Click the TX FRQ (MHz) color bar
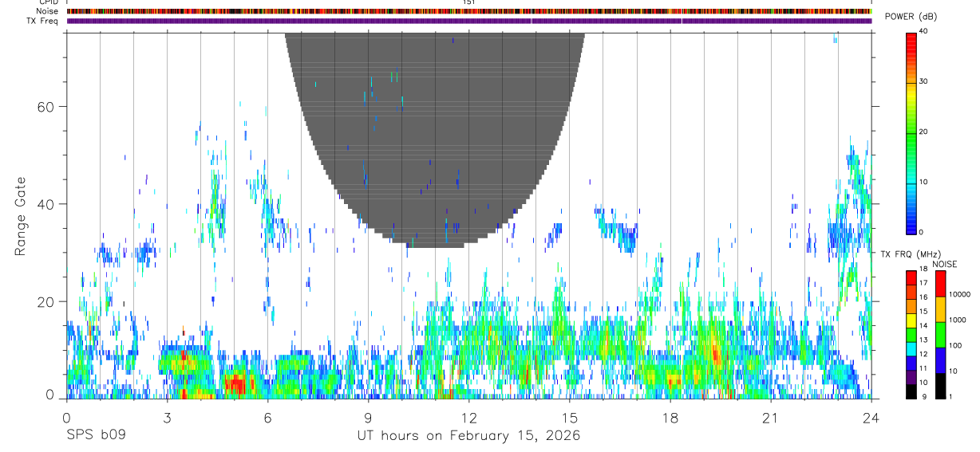This screenshot has height=452, width=980. (x=911, y=334)
